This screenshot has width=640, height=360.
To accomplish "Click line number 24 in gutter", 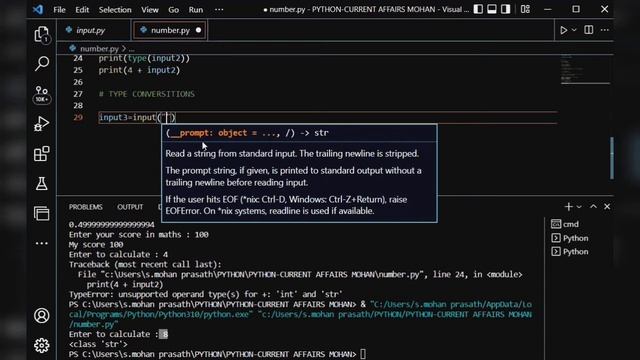I will point(78,58).
